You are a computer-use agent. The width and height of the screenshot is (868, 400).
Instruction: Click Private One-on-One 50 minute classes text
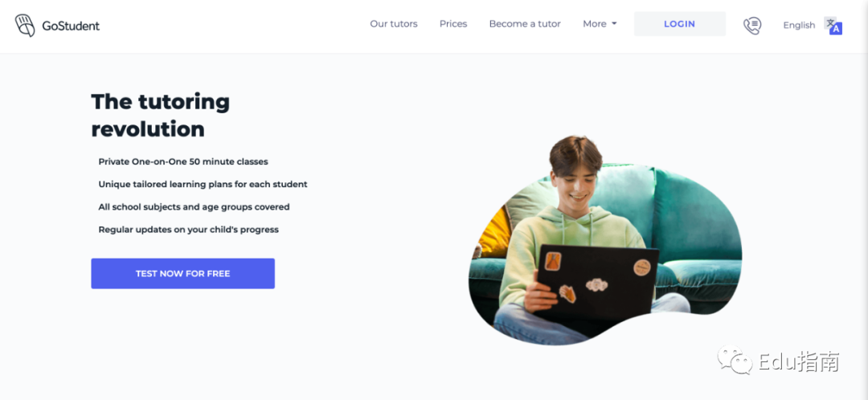[183, 161]
